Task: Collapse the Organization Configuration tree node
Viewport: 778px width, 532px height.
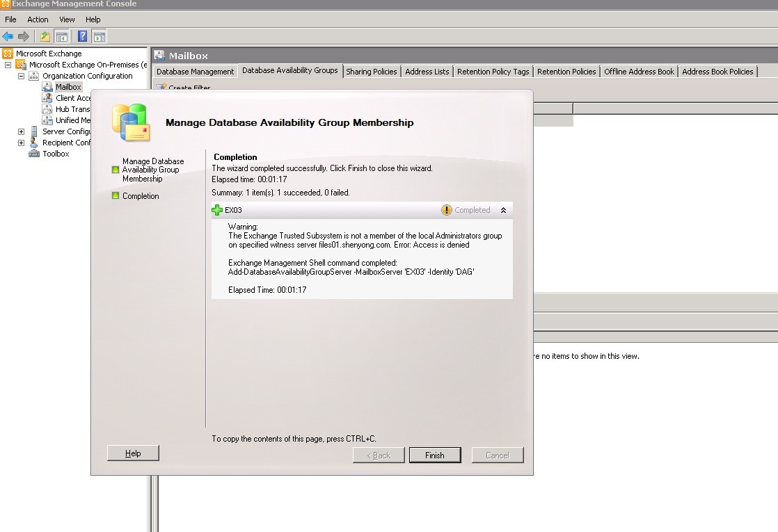Action: coord(21,76)
